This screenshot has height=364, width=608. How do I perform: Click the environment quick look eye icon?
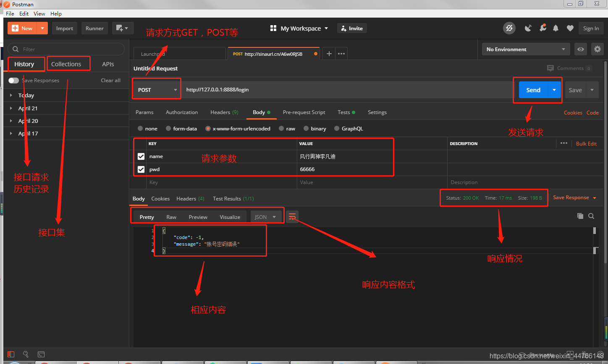(x=581, y=49)
